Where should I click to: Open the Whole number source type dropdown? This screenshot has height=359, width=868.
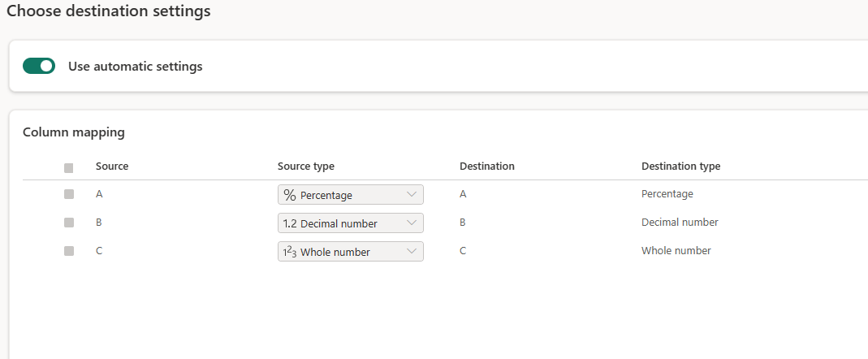[x=351, y=252]
